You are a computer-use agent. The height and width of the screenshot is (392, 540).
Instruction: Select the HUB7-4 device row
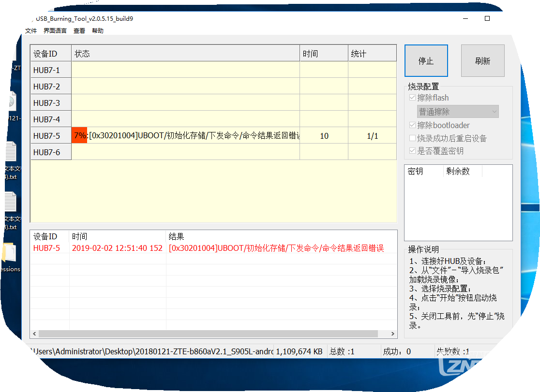click(213, 119)
